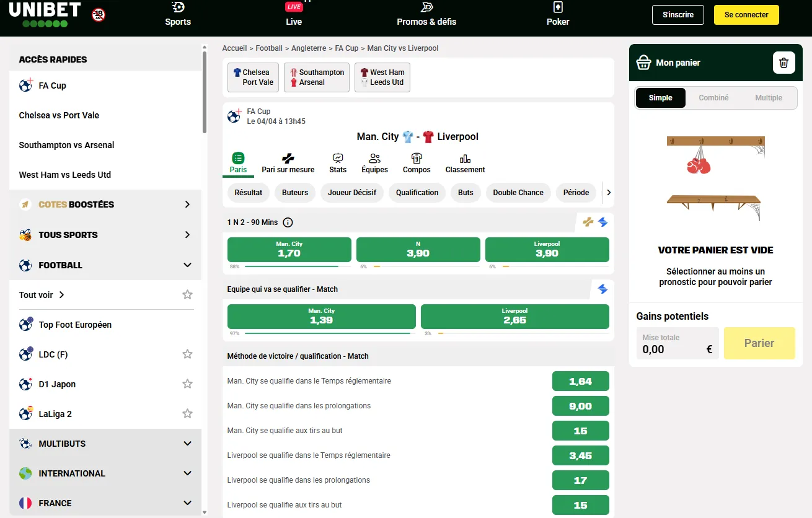Screen dimensions: 812x518
Task: Open the Sports section icon
Action: pos(178,7)
